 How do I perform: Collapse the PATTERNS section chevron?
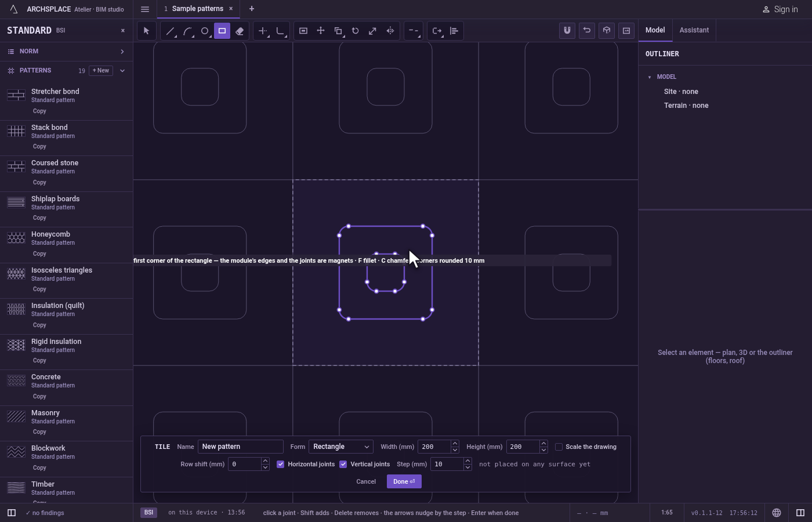click(122, 71)
